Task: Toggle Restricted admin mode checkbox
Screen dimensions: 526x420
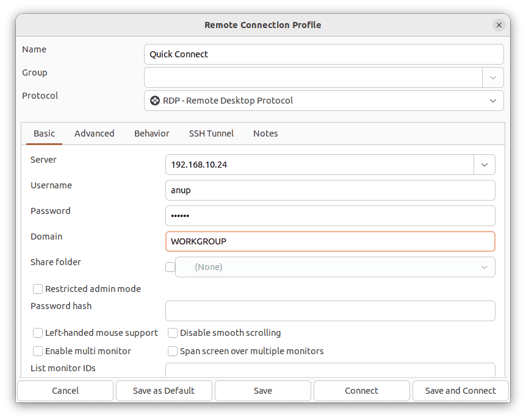Action: point(38,289)
